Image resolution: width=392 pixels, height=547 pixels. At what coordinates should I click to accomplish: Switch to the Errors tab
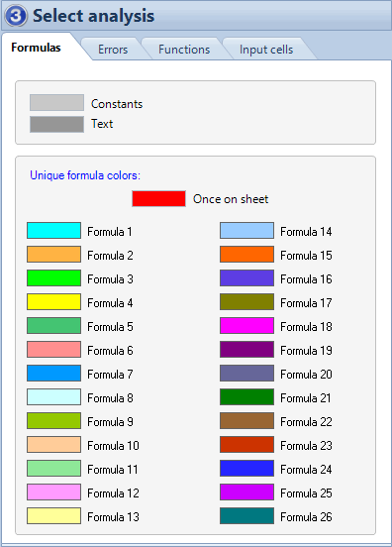pyautogui.click(x=113, y=50)
